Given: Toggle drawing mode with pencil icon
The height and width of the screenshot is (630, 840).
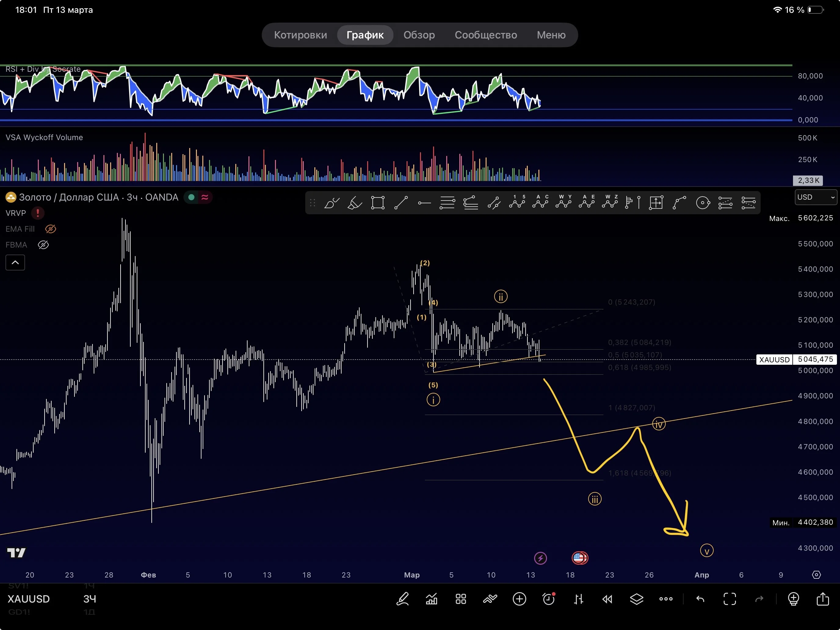Looking at the screenshot, I should pos(403,599).
